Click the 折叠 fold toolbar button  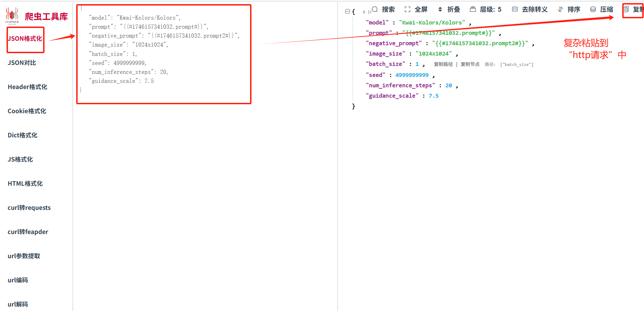(449, 9)
